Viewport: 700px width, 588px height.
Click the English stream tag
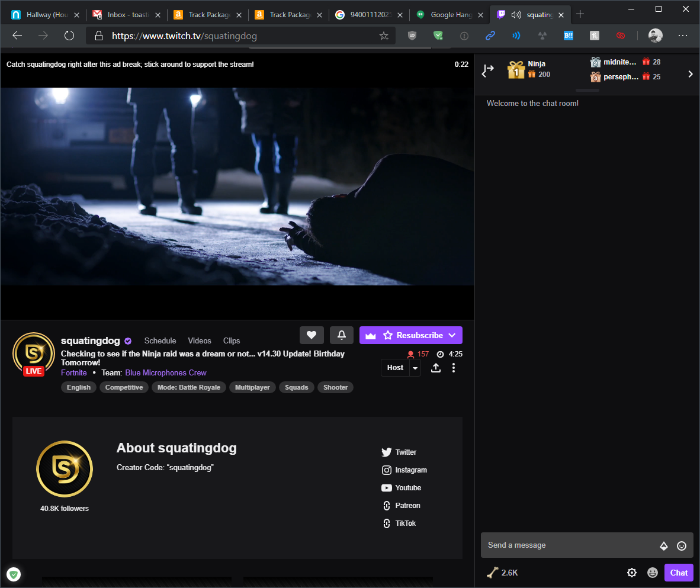pyautogui.click(x=78, y=387)
